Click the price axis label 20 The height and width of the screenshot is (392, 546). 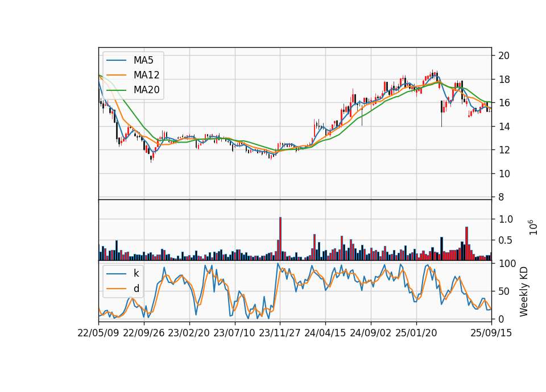(x=504, y=56)
